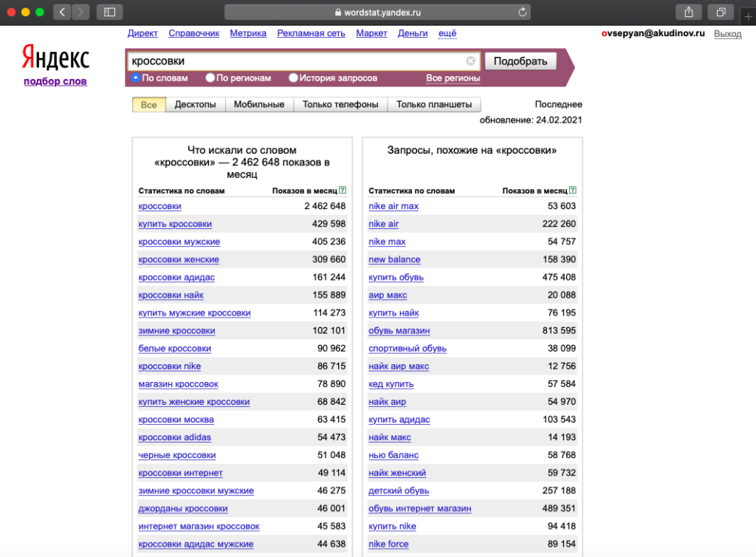Open help icon beside left 'Показов в месяц'
The image size is (756, 557).
point(343,190)
